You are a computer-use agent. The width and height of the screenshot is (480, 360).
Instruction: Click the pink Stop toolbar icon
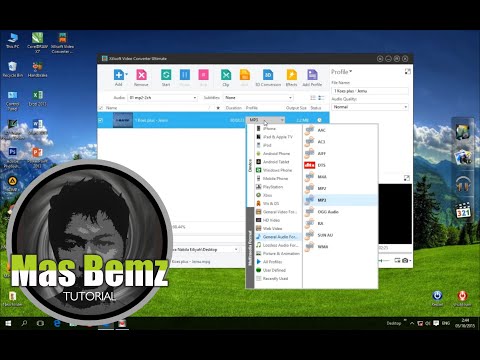(203, 75)
